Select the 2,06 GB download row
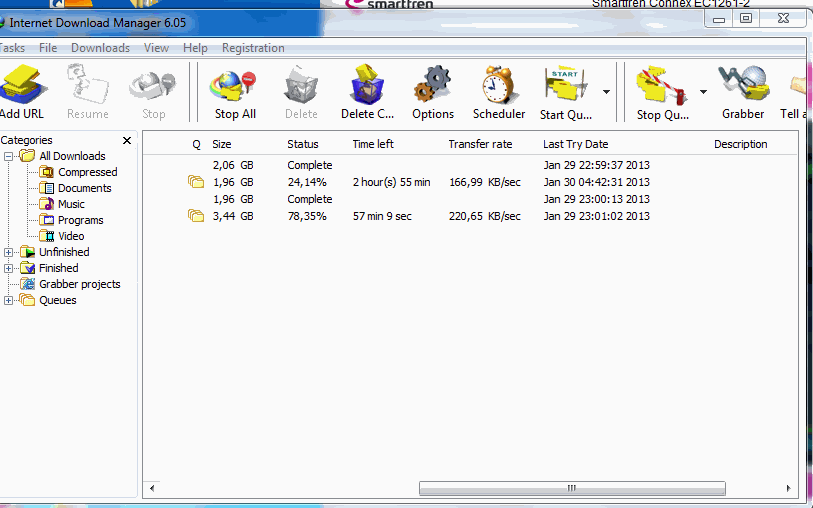The image size is (813, 508). (470, 165)
